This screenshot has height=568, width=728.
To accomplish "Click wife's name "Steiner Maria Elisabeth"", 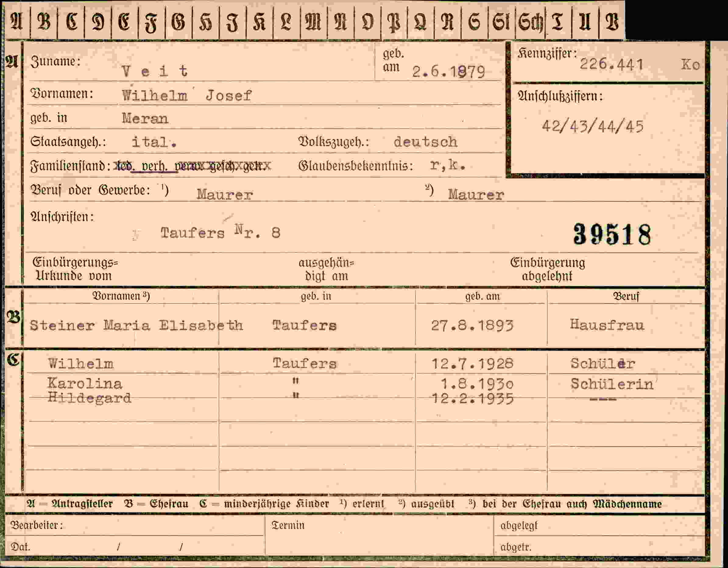I will (136, 325).
